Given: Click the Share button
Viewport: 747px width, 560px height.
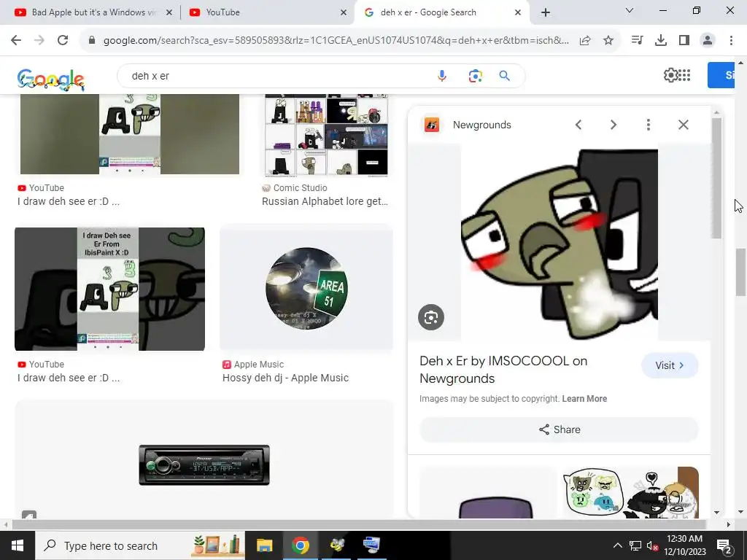Looking at the screenshot, I should point(560,429).
